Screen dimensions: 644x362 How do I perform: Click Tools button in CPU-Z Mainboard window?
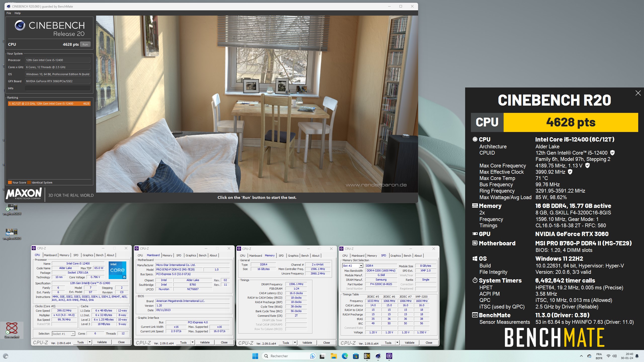tap(183, 342)
